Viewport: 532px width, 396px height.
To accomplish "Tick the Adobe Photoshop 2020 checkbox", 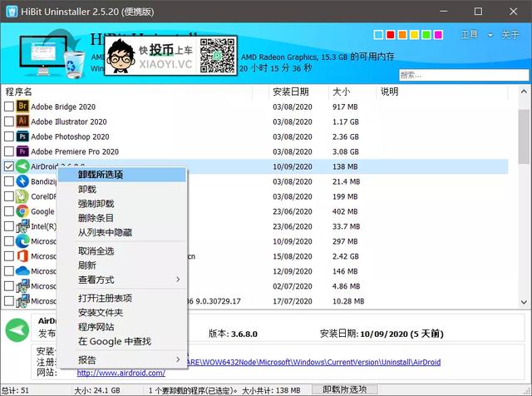I will (x=9, y=136).
